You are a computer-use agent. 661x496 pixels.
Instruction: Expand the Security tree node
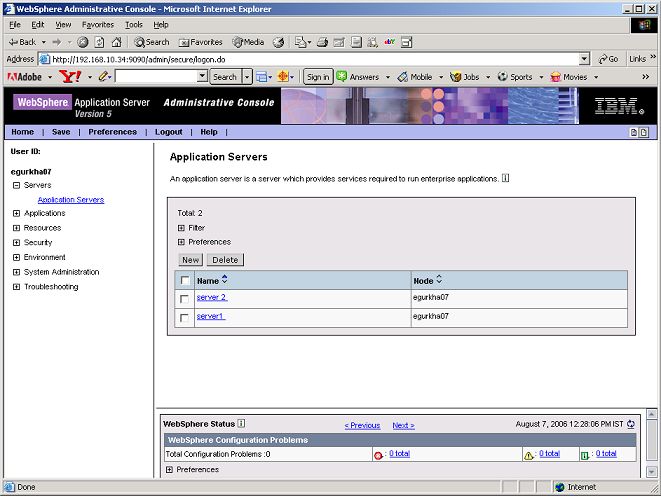[x=16, y=243]
